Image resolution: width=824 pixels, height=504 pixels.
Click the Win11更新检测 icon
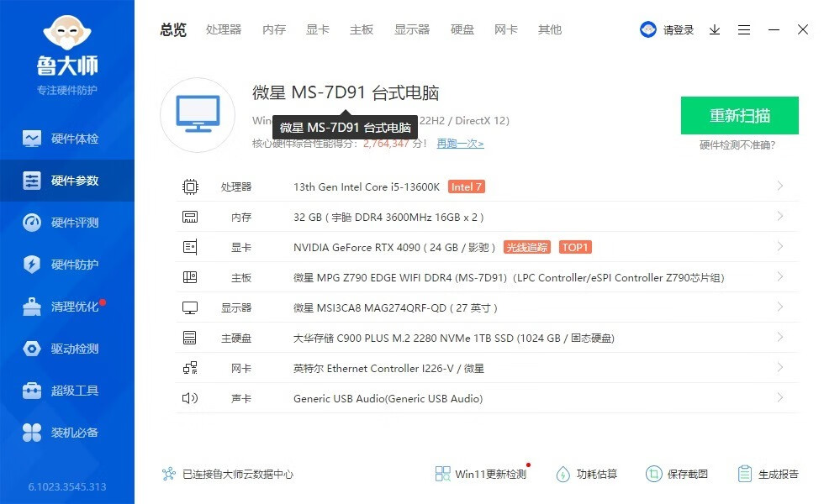click(442, 474)
